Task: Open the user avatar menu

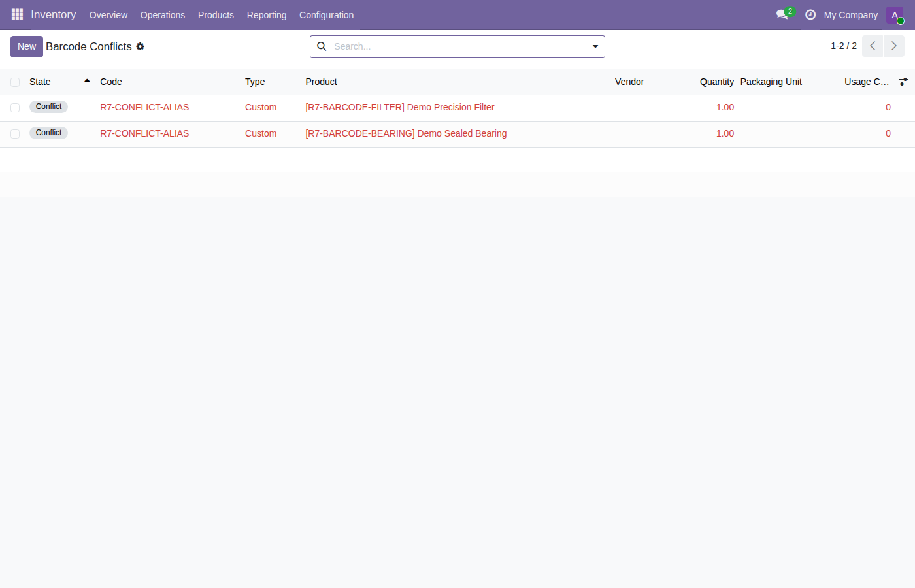Action: point(895,15)
